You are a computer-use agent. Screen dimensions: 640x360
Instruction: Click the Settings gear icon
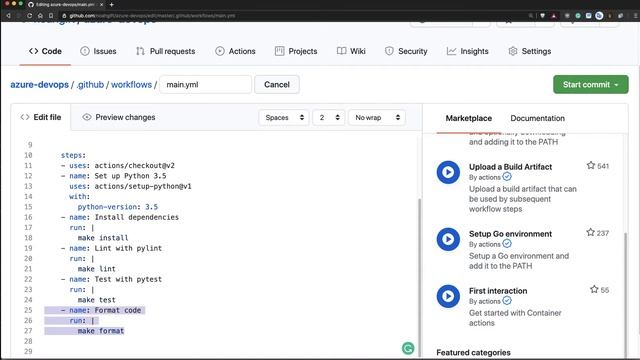[x=513, y=51]
